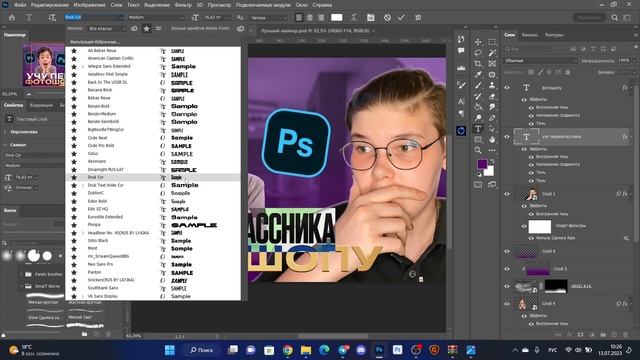The width and height of the screenshot is (640, 360).
Task: Commit text edit with checkmark
Action: click(401, 18)
